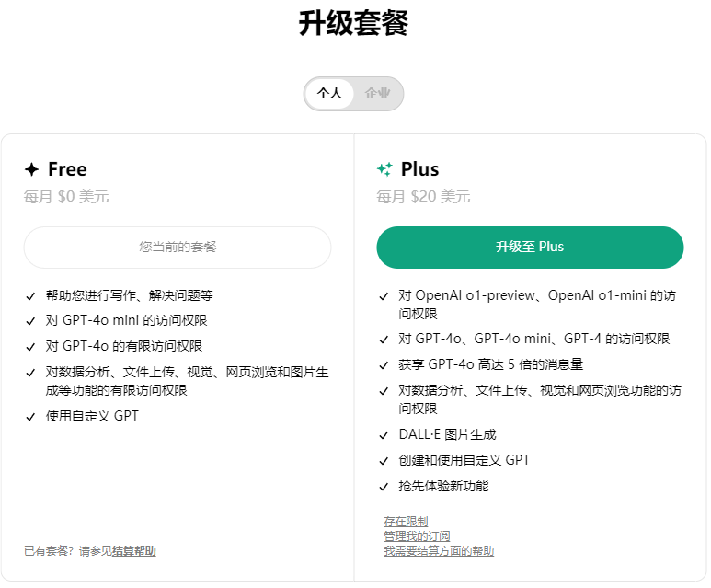Open 我需要结算方面的帮助 link

pos(439,551)
